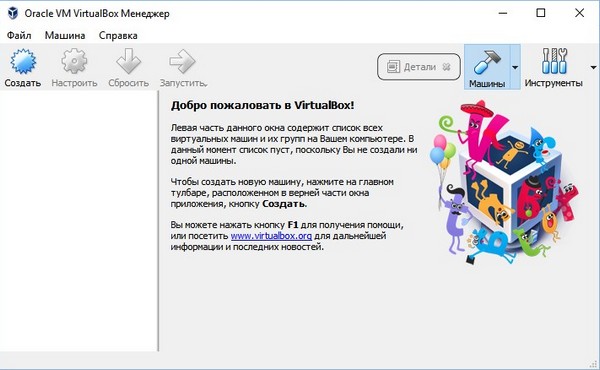Click the Запустить green arrow icon
Viewport: 600px width, 370px height.
coord(182,61)
